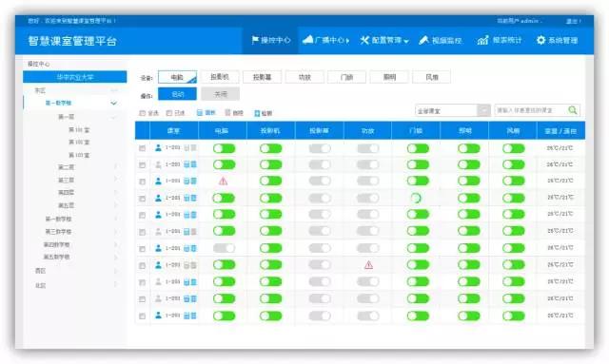Toggle last row's 风扇 fan switch

[x=514, y=316]
